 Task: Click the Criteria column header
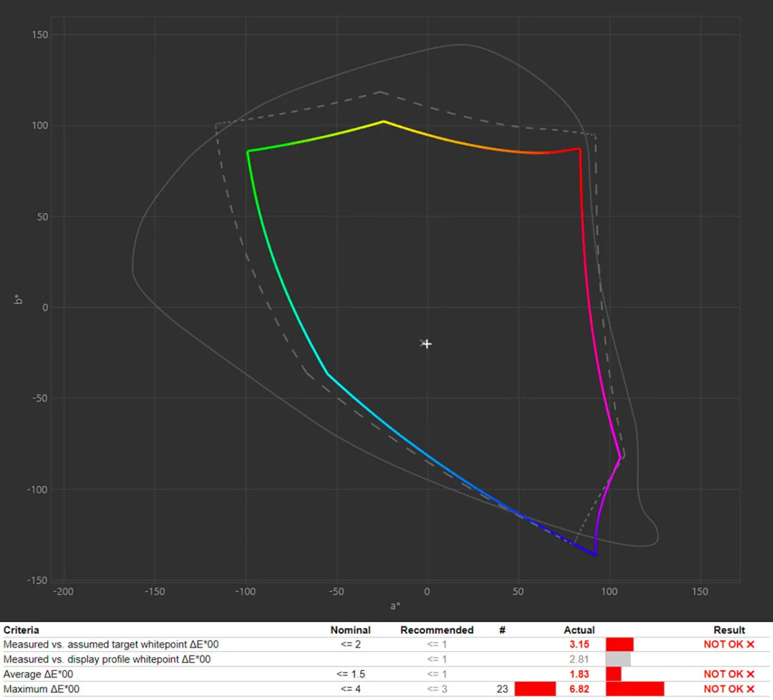click(x=21, y=630)
